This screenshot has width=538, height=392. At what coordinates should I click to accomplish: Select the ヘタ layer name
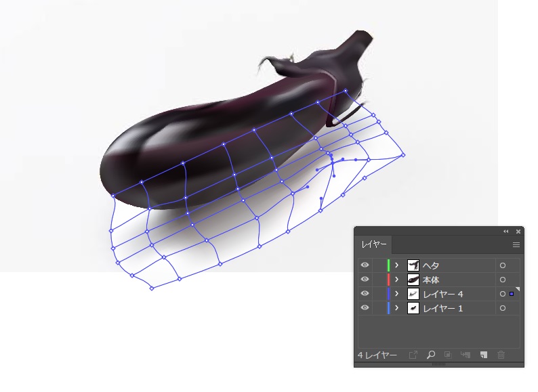click(x=431, y=266)
